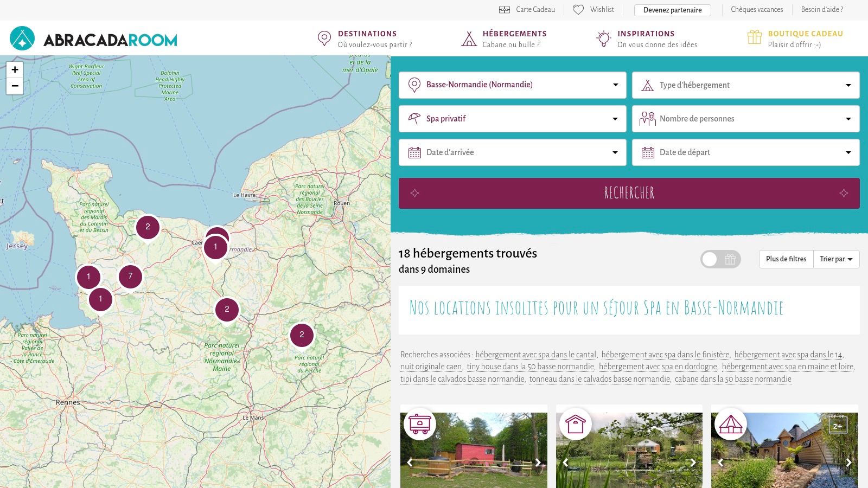Click the Rechercher button
Image resolution: width=868 pixels, height=488 pixels.
click(629, 193)
